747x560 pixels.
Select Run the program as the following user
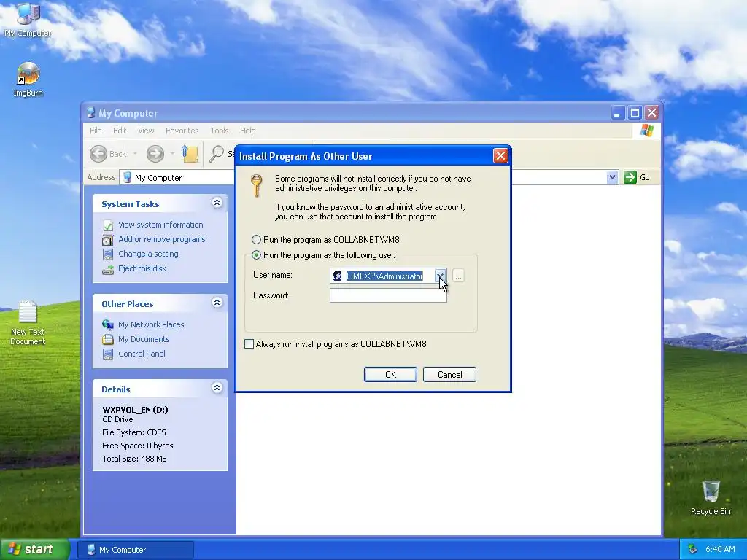(x=256, y=255)
